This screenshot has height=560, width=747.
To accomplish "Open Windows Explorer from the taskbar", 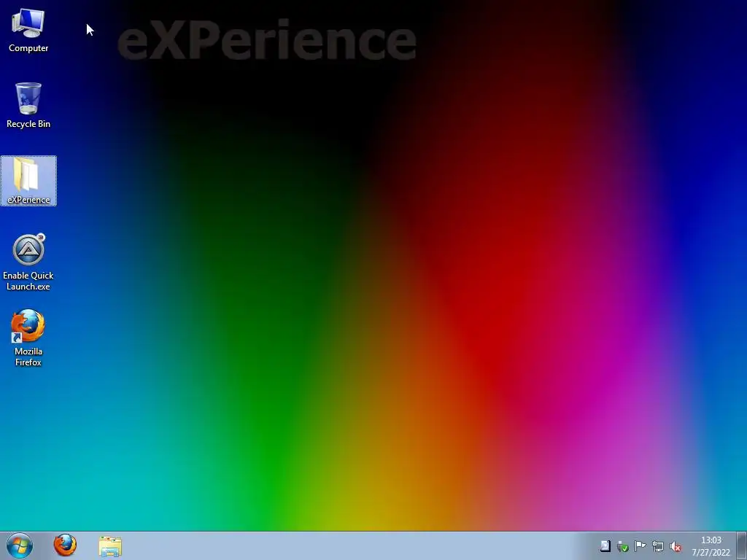I will coord(110,546).
